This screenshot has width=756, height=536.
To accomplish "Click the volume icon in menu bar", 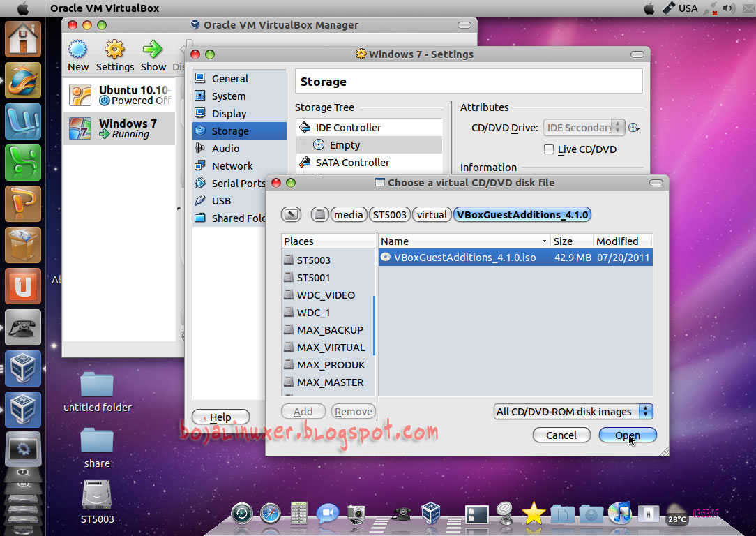I will tap(729, 8).
